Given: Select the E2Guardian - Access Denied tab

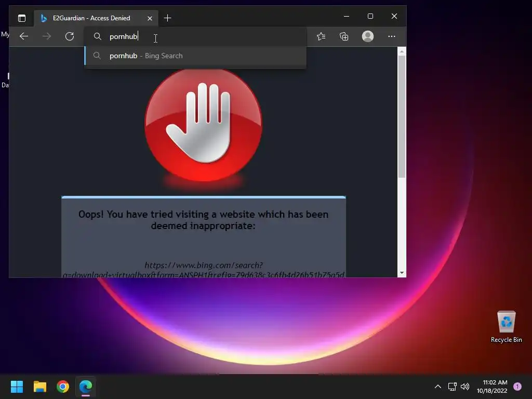Looking at the screenshot, I should [x=96, y=18].
